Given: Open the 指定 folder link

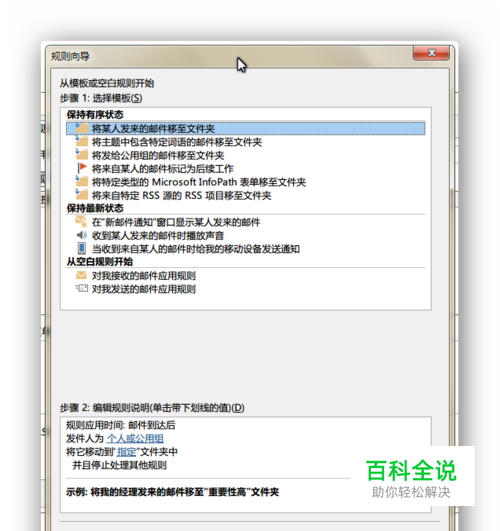Looking at the screenshot, I should [x=126, y=452].
